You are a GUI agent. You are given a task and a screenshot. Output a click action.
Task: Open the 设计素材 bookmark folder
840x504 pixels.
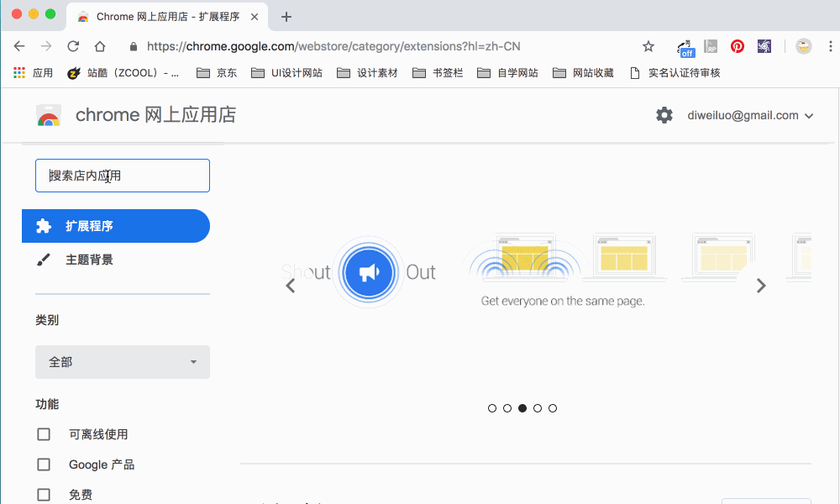click(367, 73)
